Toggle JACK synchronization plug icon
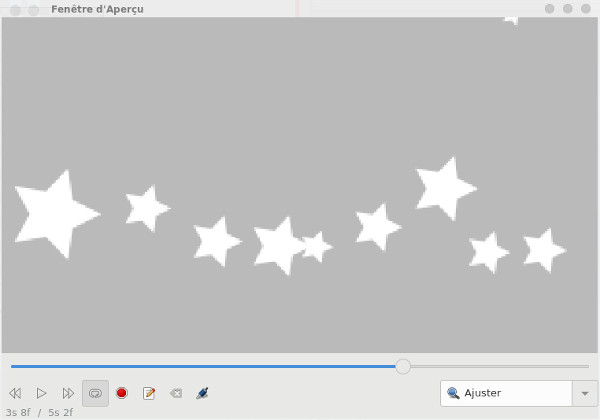Screen dimensions: 600x420 click(x=202, y=393)
